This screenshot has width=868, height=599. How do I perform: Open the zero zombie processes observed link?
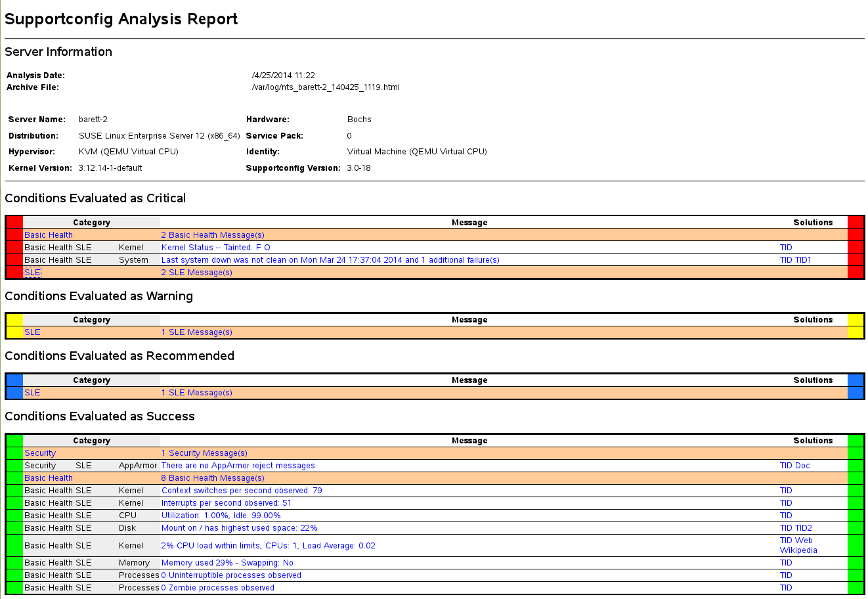coord(218,587)
